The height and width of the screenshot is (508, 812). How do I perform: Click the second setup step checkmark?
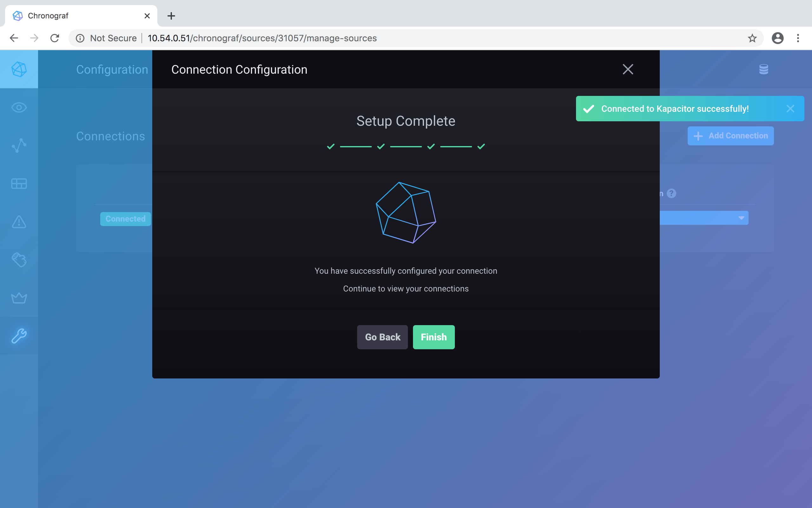point(381,146)
